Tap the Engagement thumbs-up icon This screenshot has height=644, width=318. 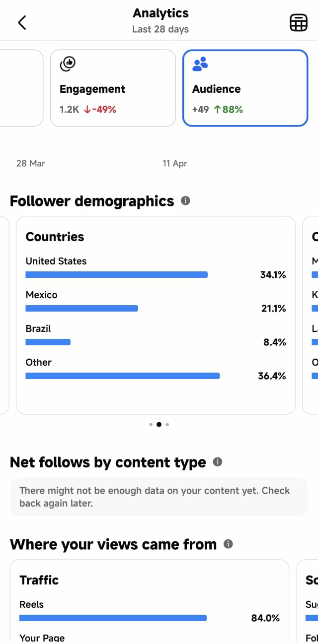tap(67, 64)
